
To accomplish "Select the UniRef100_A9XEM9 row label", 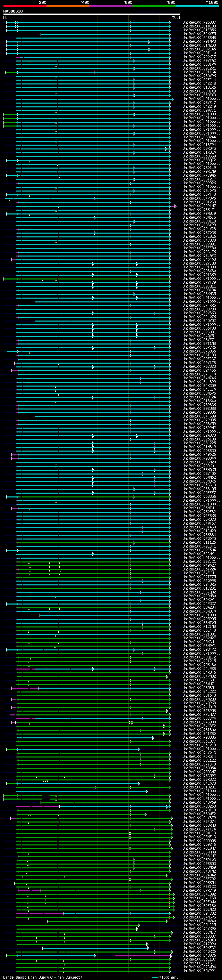I will [199, 172].
